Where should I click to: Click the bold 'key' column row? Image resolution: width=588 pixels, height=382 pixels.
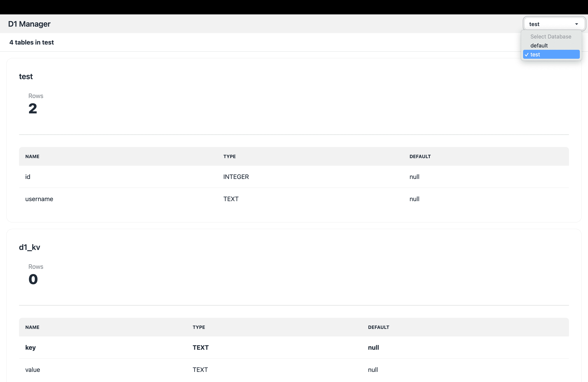click(x=30, y=347)
